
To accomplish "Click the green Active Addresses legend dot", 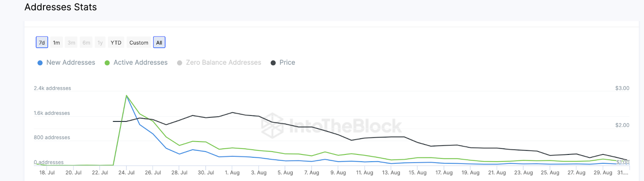I will click(107, 63).
